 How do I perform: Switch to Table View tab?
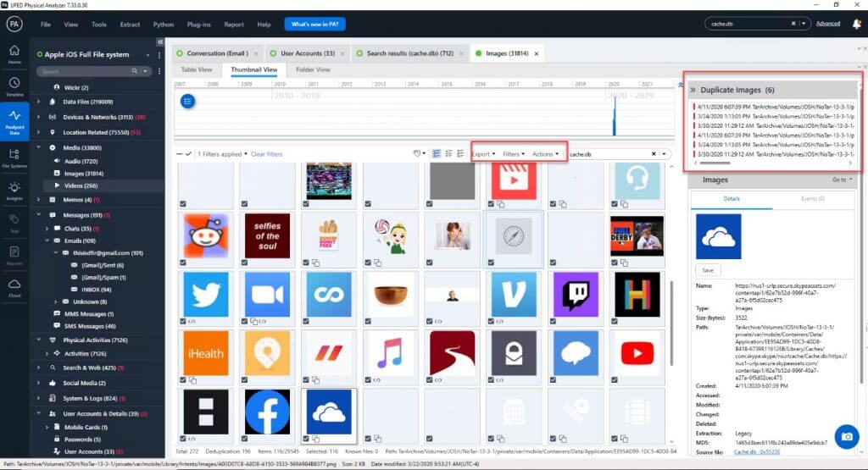point(197,69)
